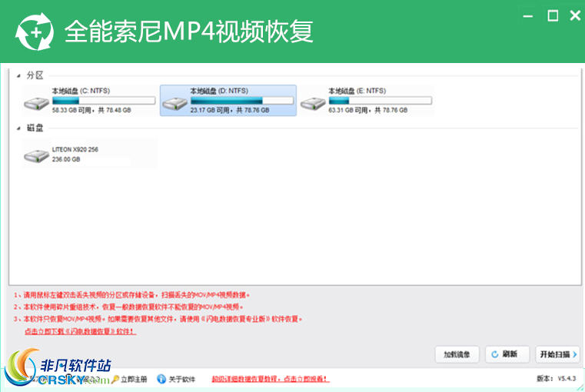Image resolution: width=585 pixels, height=392 pixels.
Task: Click the version V5.4.3 text
Action: [x=557, y=379]
